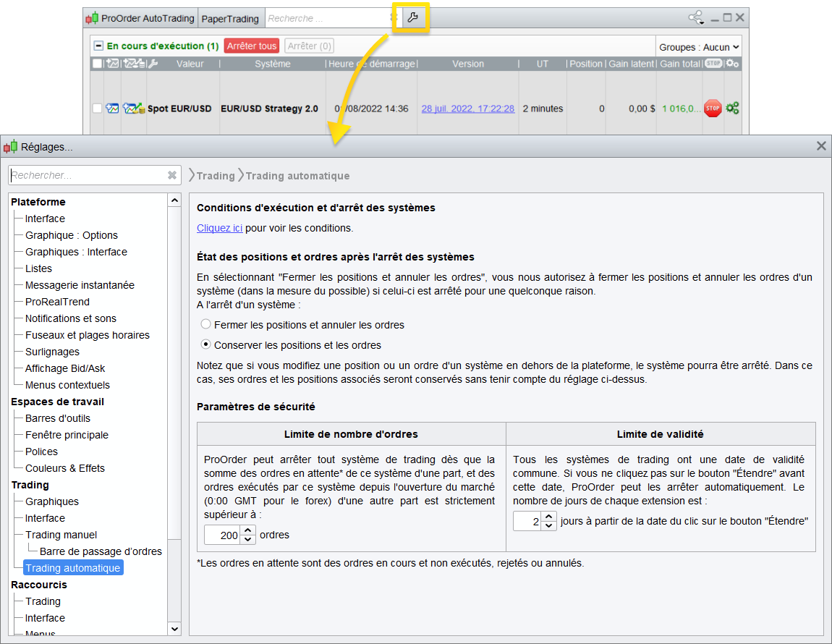Click the chart column header icon
The height and width of the screenshot is (644, 832).
click(x=112, y=64)
